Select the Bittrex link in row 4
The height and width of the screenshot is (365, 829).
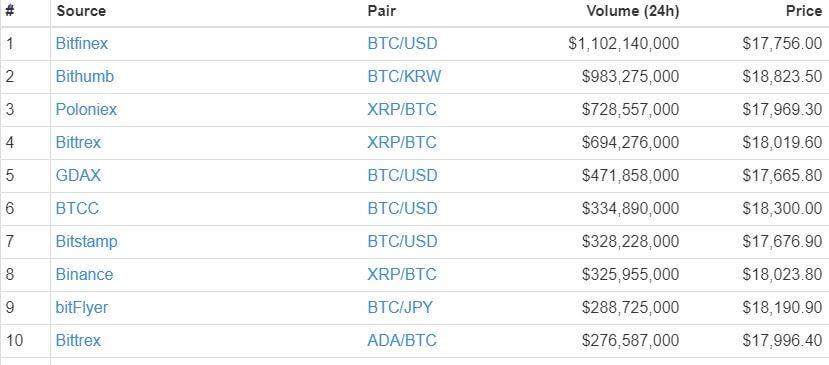[78, 142]
